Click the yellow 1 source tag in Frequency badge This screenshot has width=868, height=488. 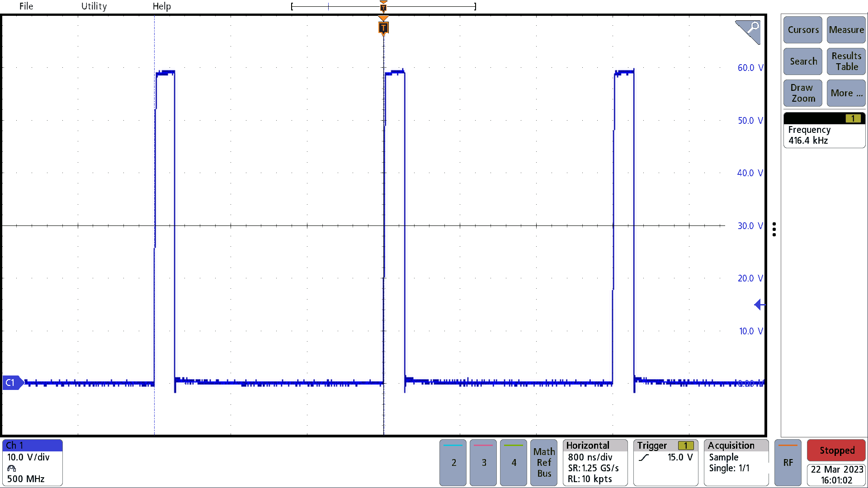(853, 118)
